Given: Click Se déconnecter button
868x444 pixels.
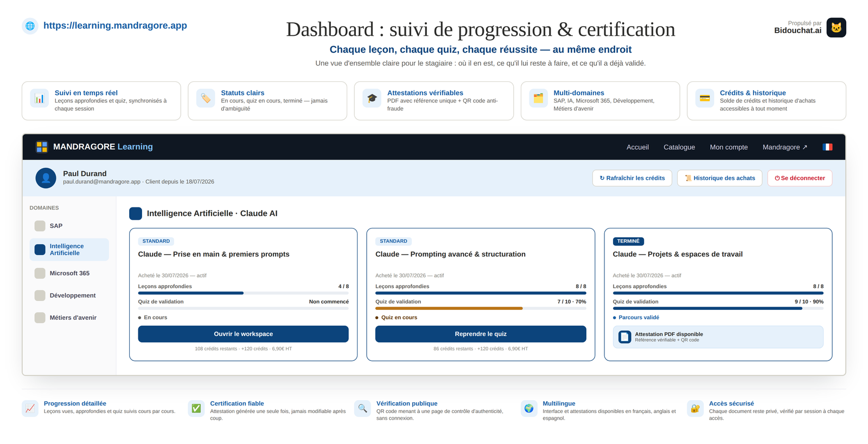Looking at the screenshot, I should (800, 178).
